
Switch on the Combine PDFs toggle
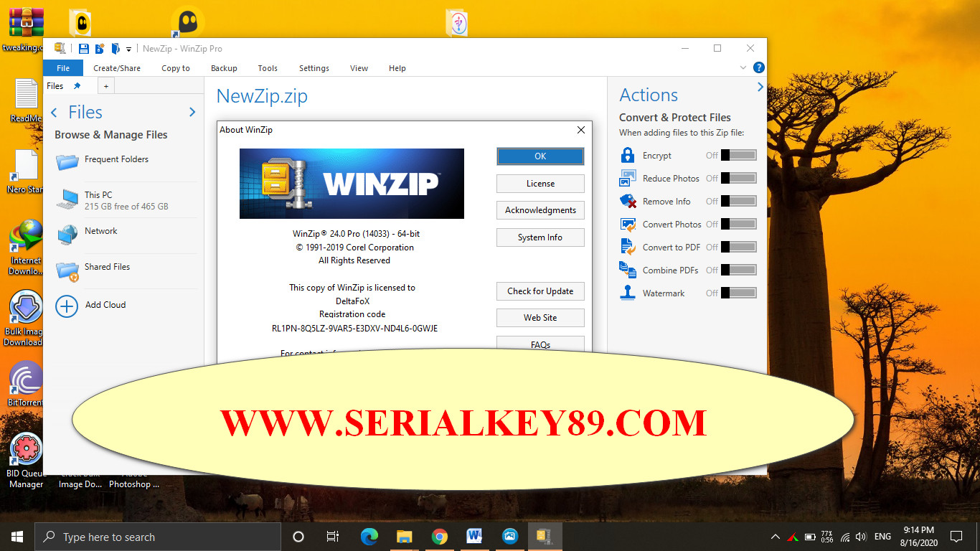pos(738,270)
